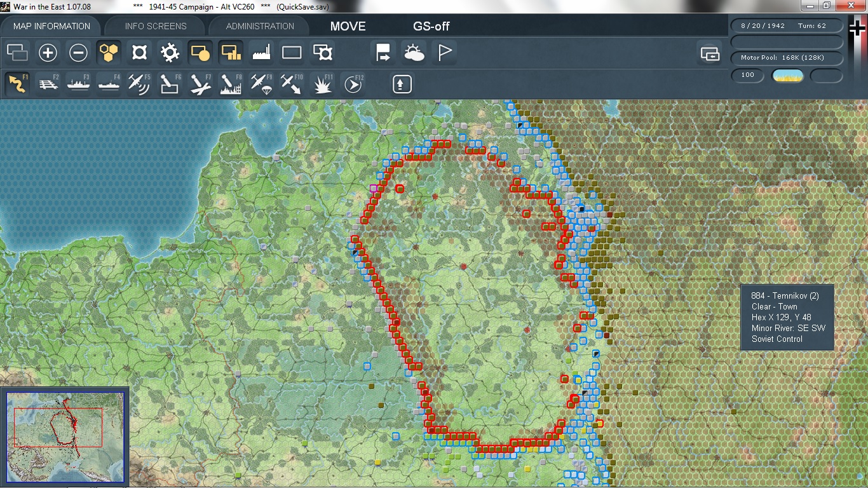Click the flag-with-arrow icon
This screenshot has width=868, height=488.
383,53
